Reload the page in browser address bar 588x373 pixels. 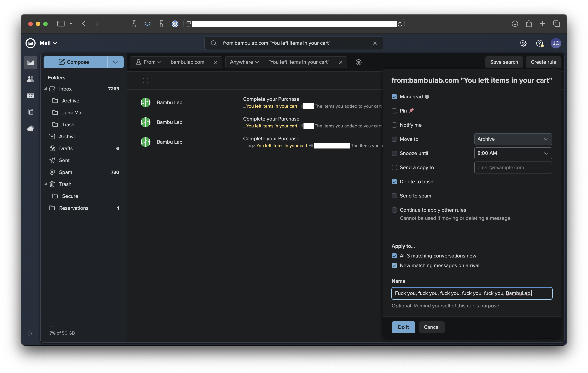[400, 24]
